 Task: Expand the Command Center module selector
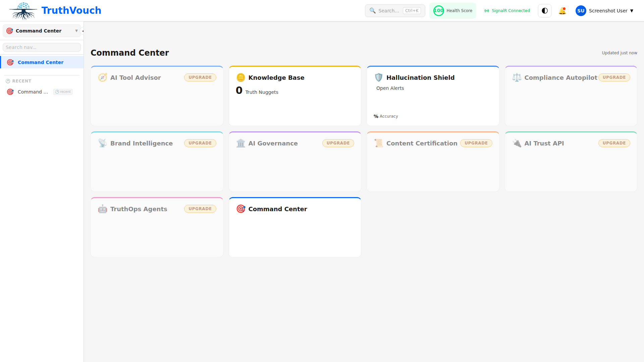coord(42,31)
